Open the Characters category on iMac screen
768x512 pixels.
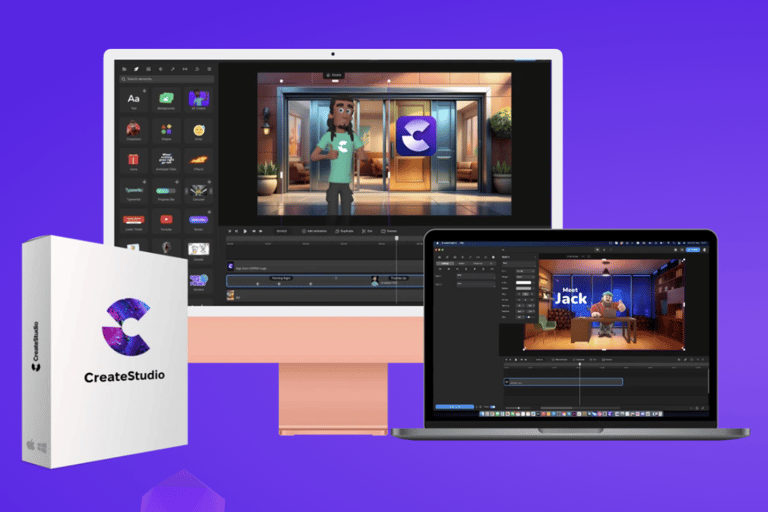tap(133, 130)
